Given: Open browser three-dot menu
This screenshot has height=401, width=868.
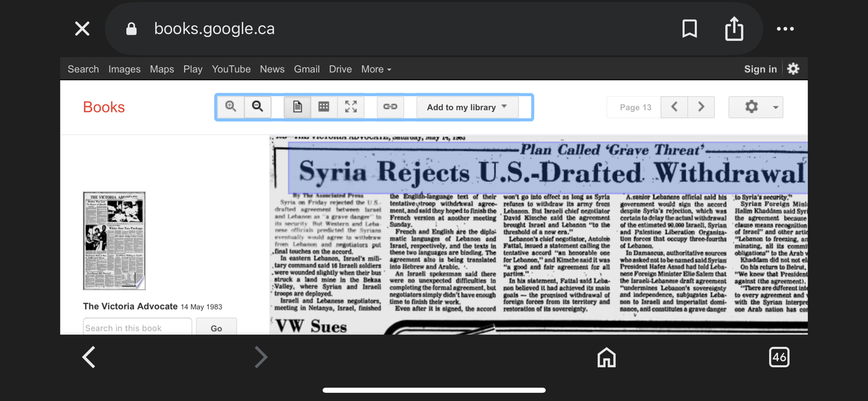Looking at the screenshot, I should pyautogui.click(x=785, y=29).
